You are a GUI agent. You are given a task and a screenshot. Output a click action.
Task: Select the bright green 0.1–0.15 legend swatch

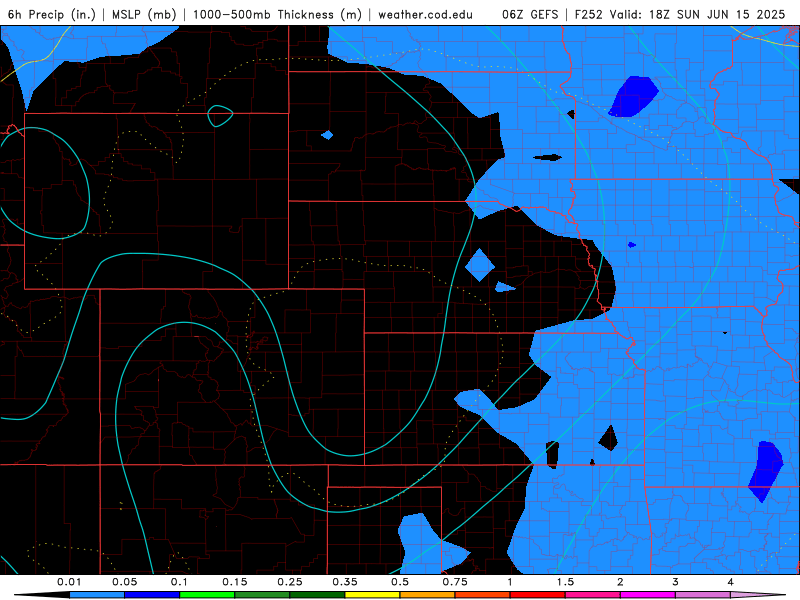207,595
